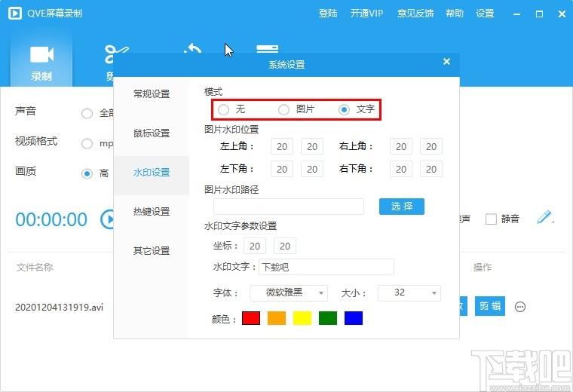Click the 录制 camera icon tab

click(41, 60)
